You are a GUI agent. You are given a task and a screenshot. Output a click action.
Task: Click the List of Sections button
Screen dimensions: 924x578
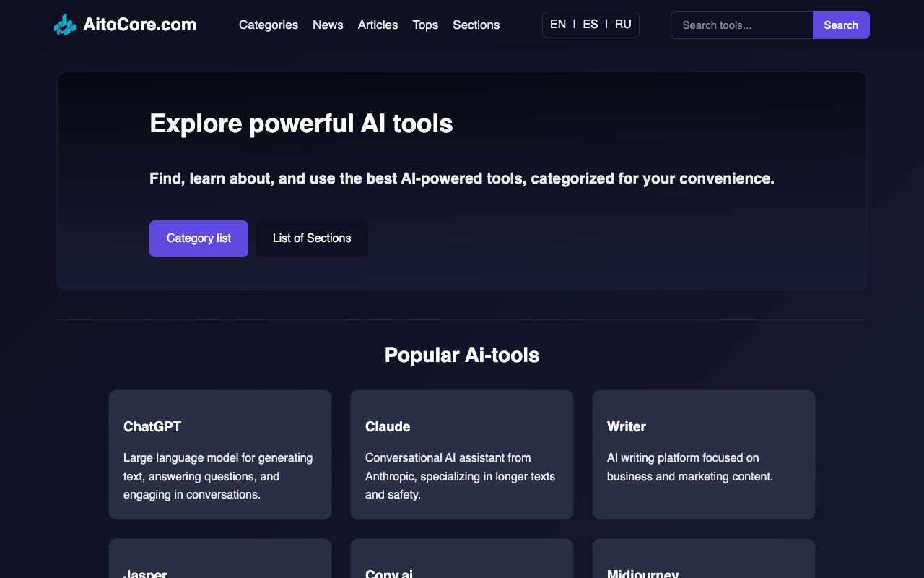(x=312, y=238)
